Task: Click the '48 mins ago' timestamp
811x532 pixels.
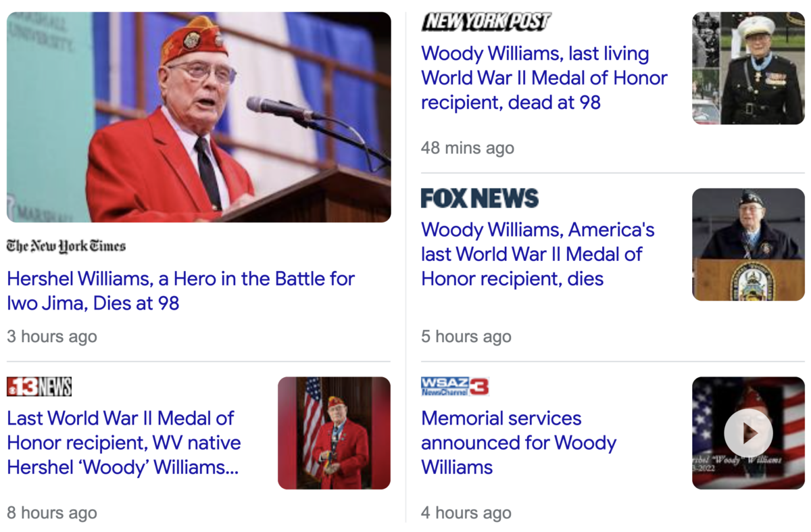Action: point(468,148)
